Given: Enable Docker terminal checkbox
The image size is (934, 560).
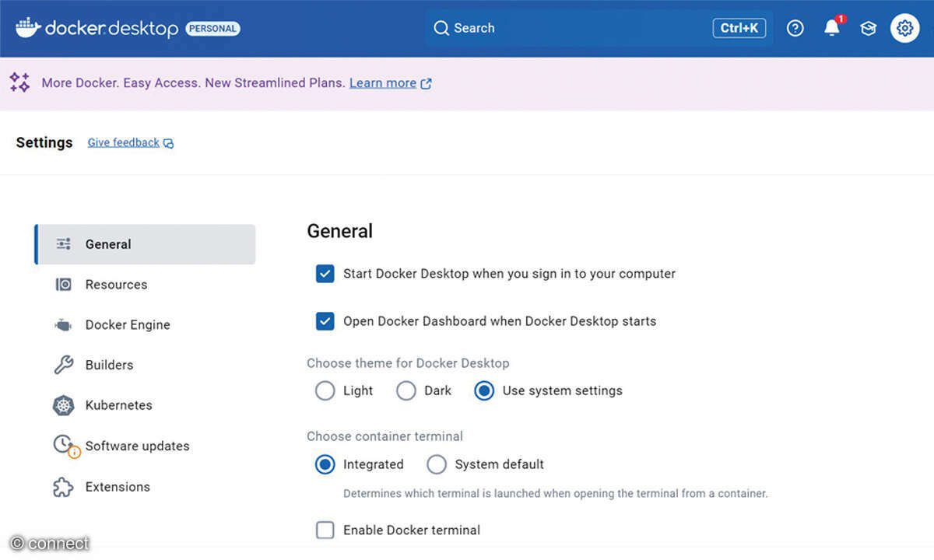Looking at the screenshot, I should (x=325, y=530).
